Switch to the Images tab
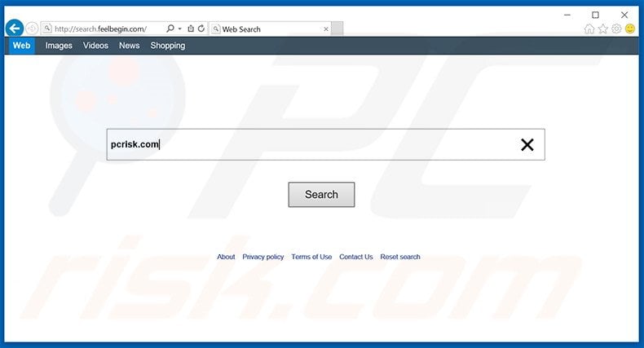644x348 pixels. point(59,46)
